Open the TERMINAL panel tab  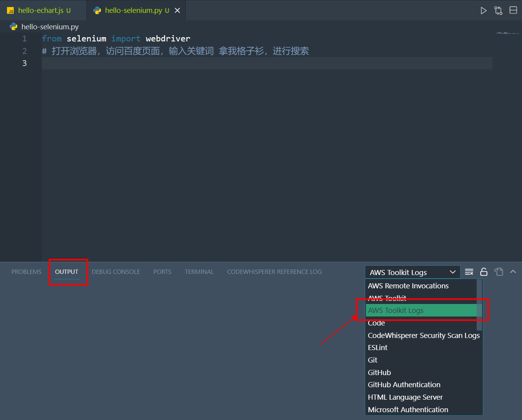point(199,272)
